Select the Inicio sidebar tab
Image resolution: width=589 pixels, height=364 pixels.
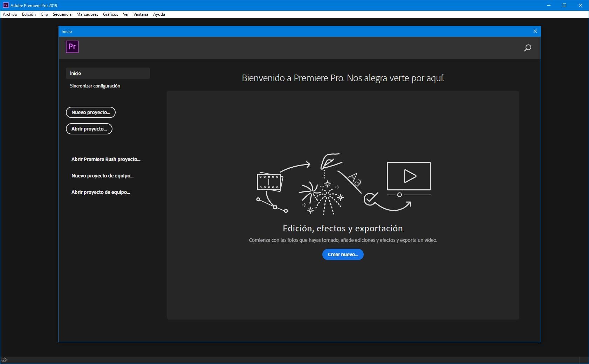pos(108,73)
